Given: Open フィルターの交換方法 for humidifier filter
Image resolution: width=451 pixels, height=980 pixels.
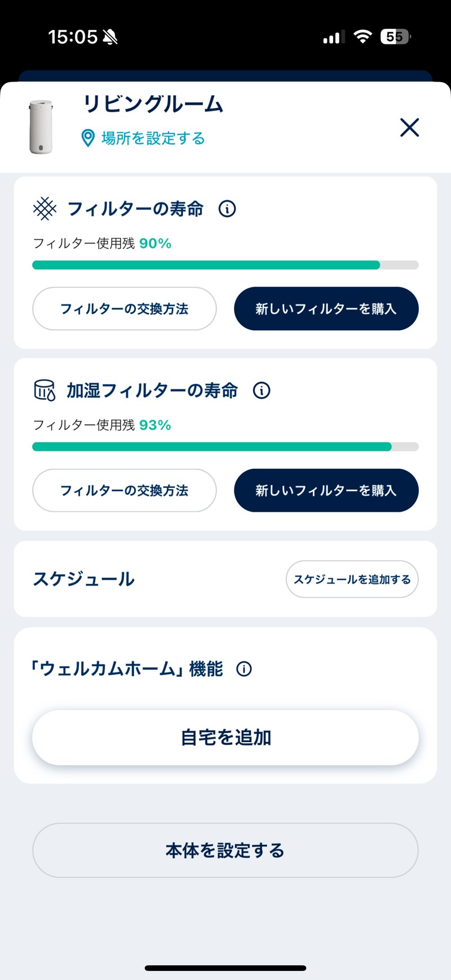Looking at the screenshot, I should pyautogui.click(x=125, y=490).
